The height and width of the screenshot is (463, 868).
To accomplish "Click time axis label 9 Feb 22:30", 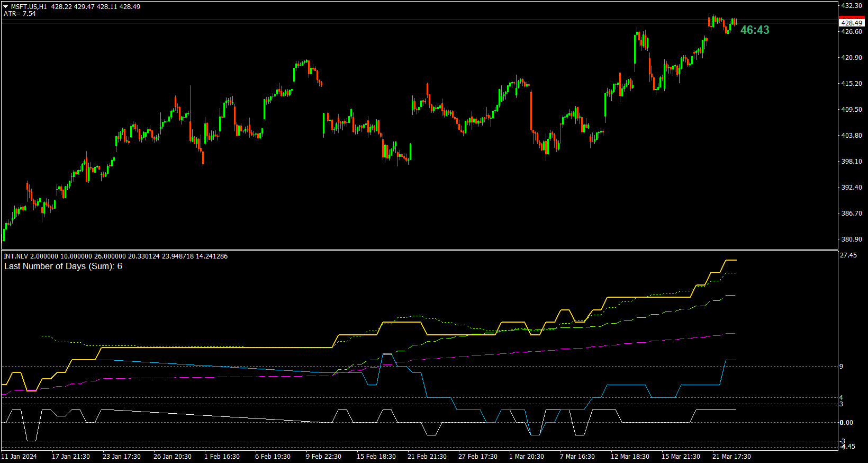I will pyautogui.click(x=323, y=457).
